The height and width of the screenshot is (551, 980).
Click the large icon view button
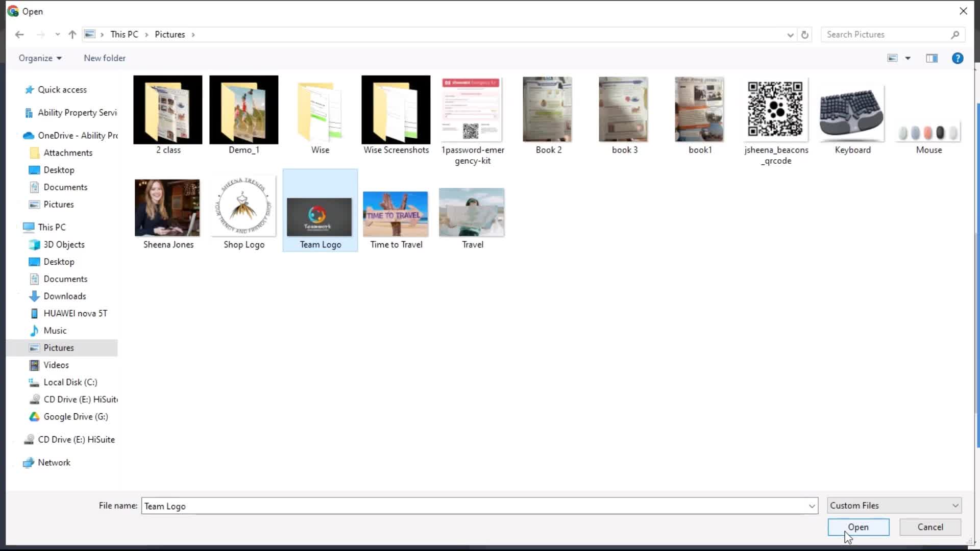click(x=892, y=58)
